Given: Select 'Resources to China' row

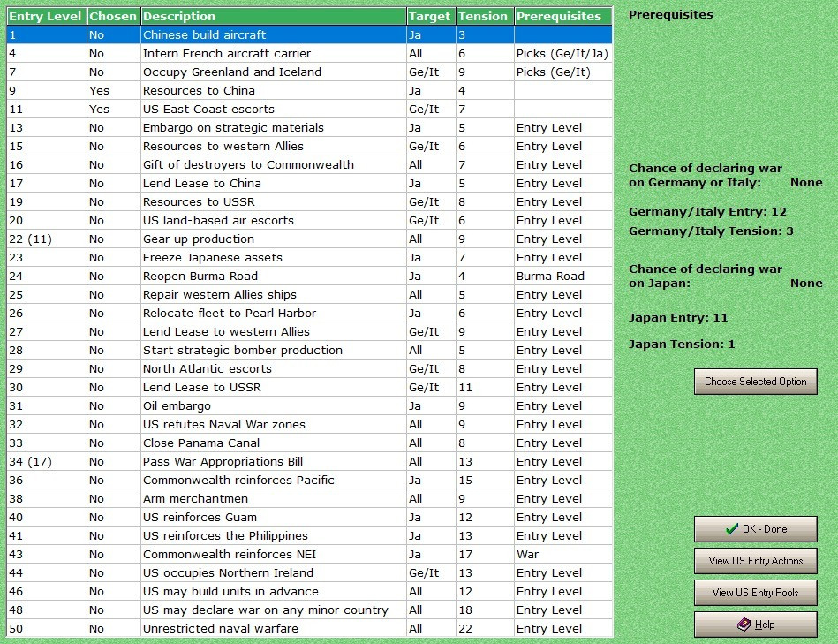Looking at the screenshot, I should coord(309,90).
